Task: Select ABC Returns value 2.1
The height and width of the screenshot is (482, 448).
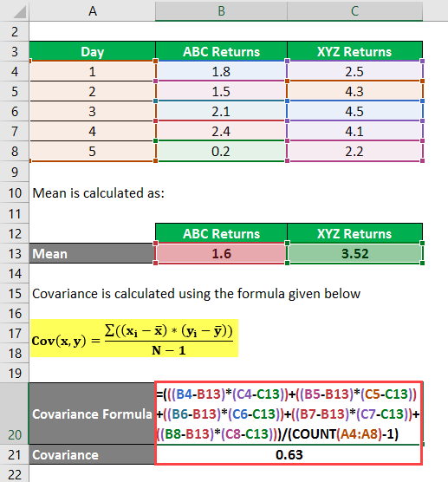Action: pyautogui.click(x=221, y=111)
